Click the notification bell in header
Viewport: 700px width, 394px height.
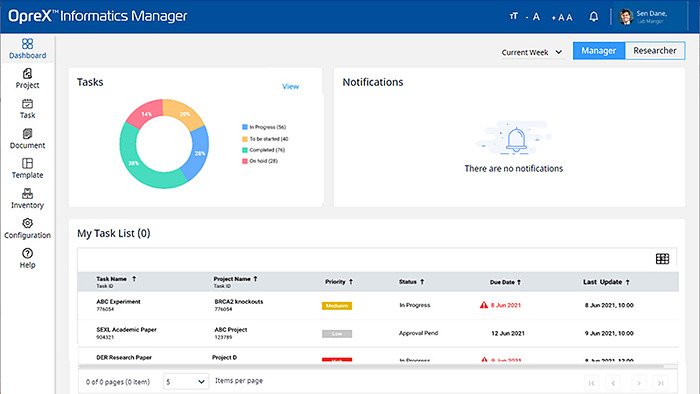(593, 17)
